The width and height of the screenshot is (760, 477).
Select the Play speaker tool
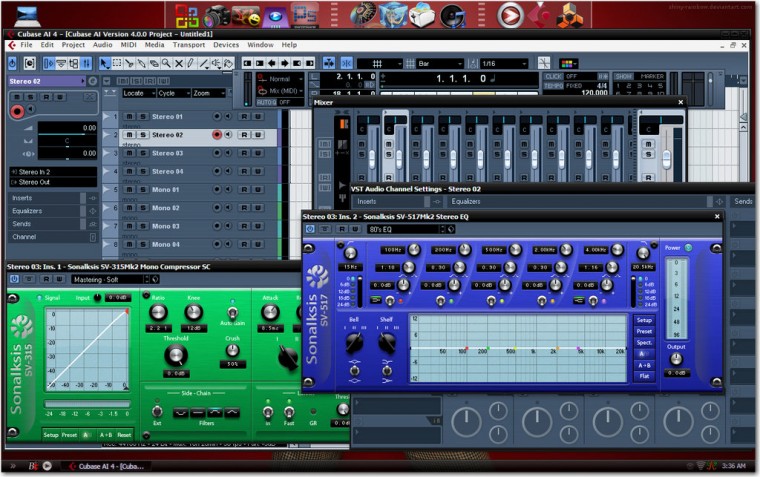[216, 64]
